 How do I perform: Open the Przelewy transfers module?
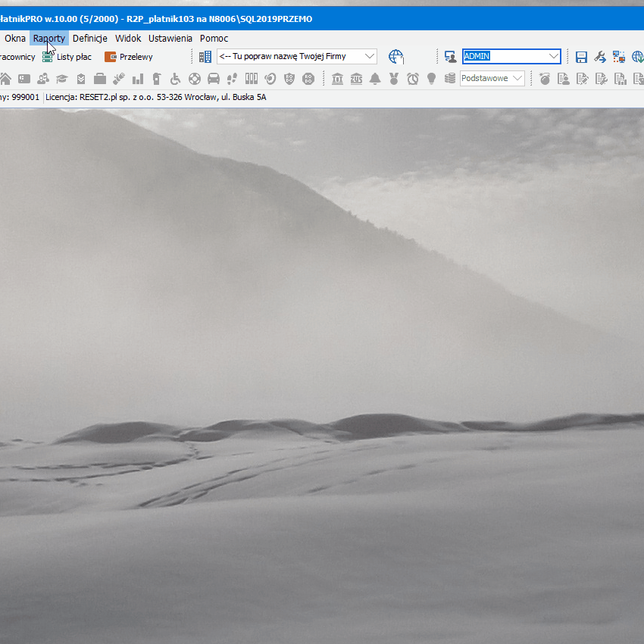[x=129, y=57]
